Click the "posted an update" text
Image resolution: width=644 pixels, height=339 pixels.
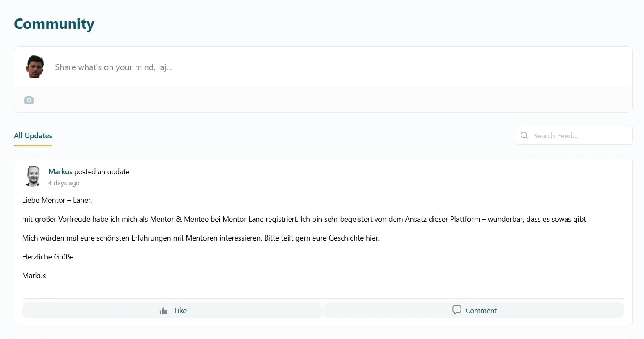(x=102, y=172)
